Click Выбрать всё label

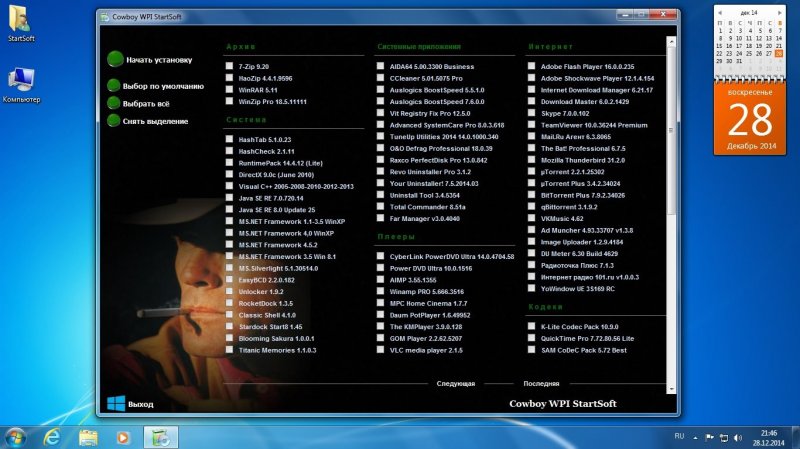(146, 104)
